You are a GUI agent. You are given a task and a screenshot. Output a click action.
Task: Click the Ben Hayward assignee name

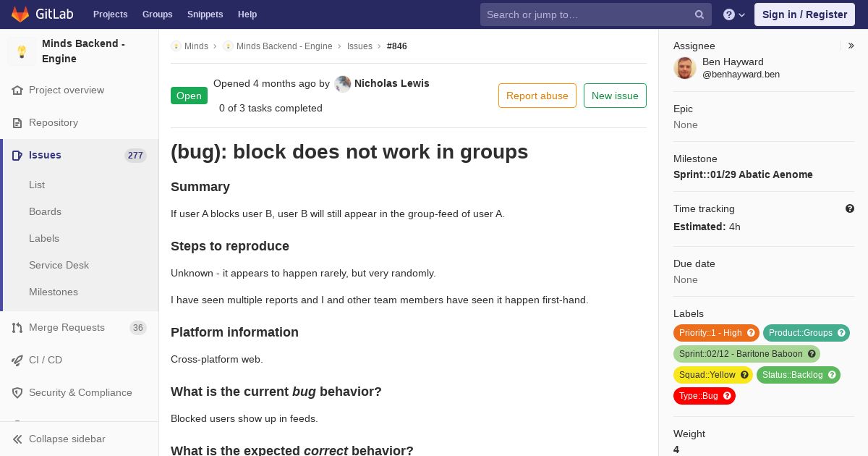(x=733, y=62)
